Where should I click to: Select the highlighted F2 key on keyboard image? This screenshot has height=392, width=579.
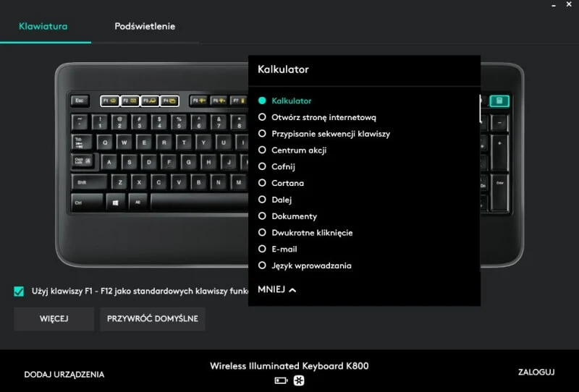(130, 101)
